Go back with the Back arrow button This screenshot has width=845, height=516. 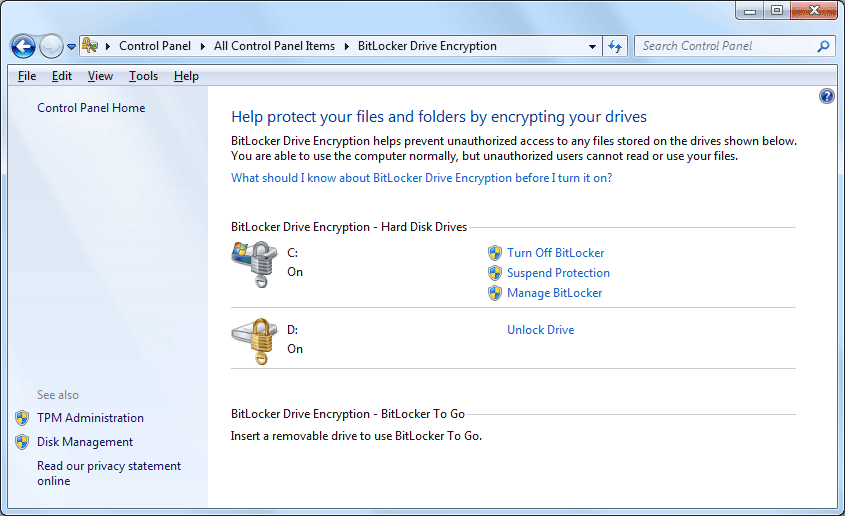point(23,46)
